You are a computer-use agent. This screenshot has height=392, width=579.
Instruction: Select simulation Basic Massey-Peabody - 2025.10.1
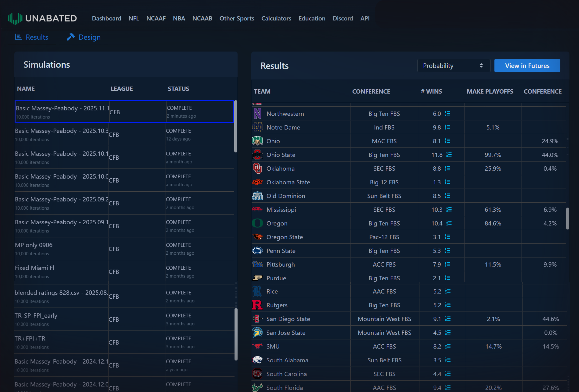pos(124,157)
